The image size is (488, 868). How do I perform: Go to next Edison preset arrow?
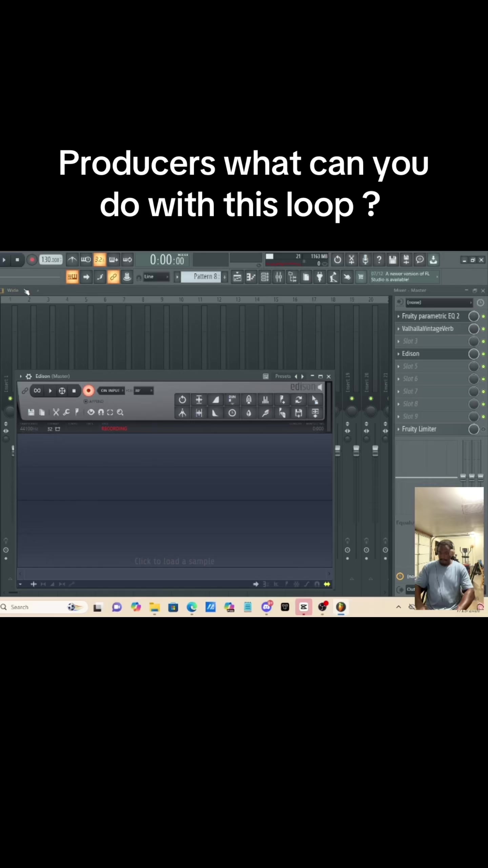click(303, 376)
